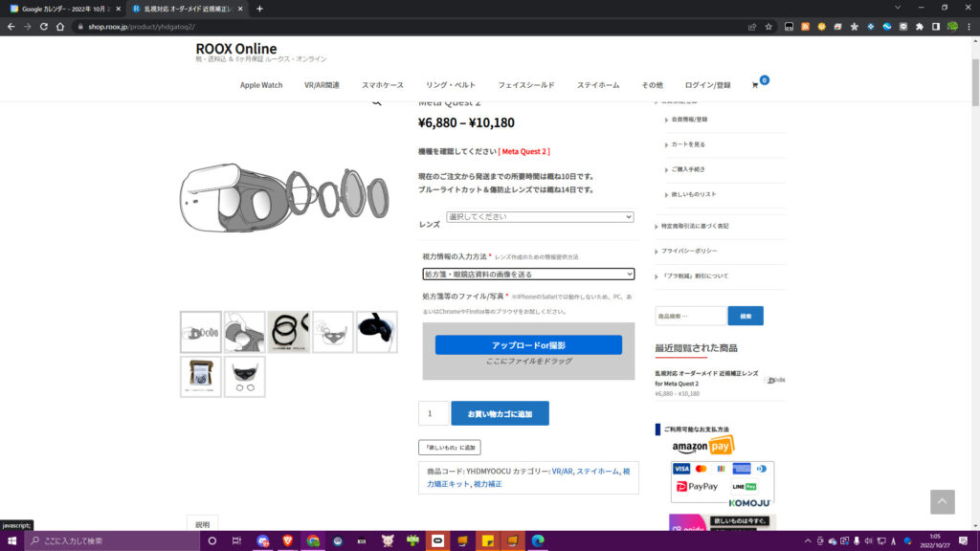Open a new browser tab
980x551 pixels.
[x=259, y=9]
